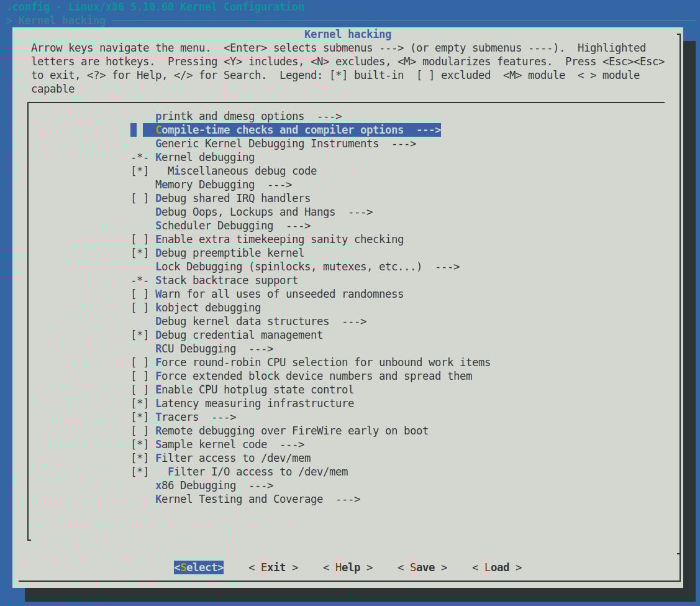
Task: Toggle Enable extra timekeeping sanity checking
Action: pyautogui.click(x=140, y=239)
